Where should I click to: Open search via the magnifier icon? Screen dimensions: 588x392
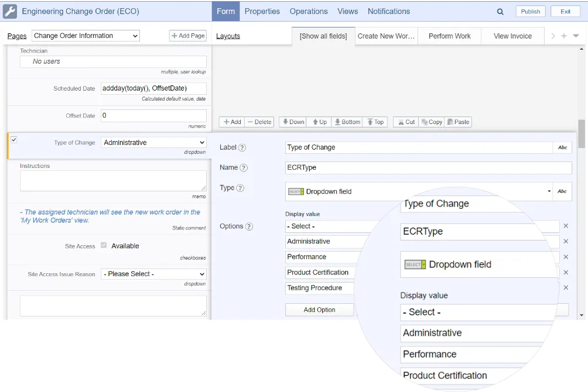point(500,11)
